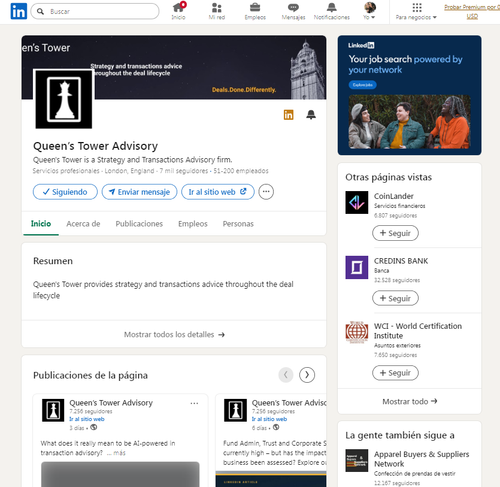Follow CREDINS BANK with Seguir
The width and height of the screenshot is (500, 487).
pyautogui.click(x=395, y=298)
